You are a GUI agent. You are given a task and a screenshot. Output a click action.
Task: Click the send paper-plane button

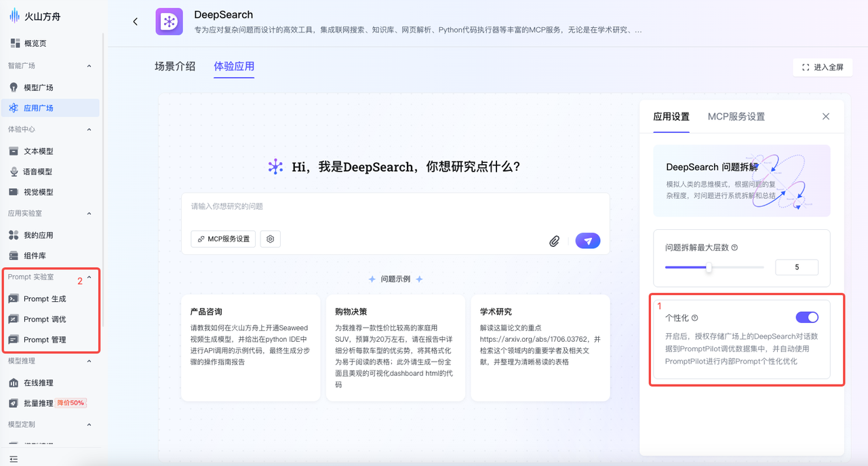(x=588, y=240)
